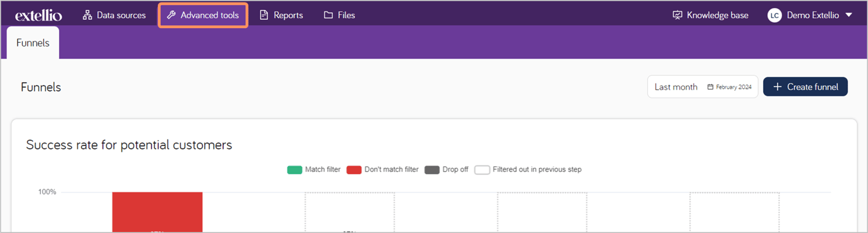This screenshot has height=233, width=868.
Task: Toggle the Drop off legend item
Action: coord(447,170)
